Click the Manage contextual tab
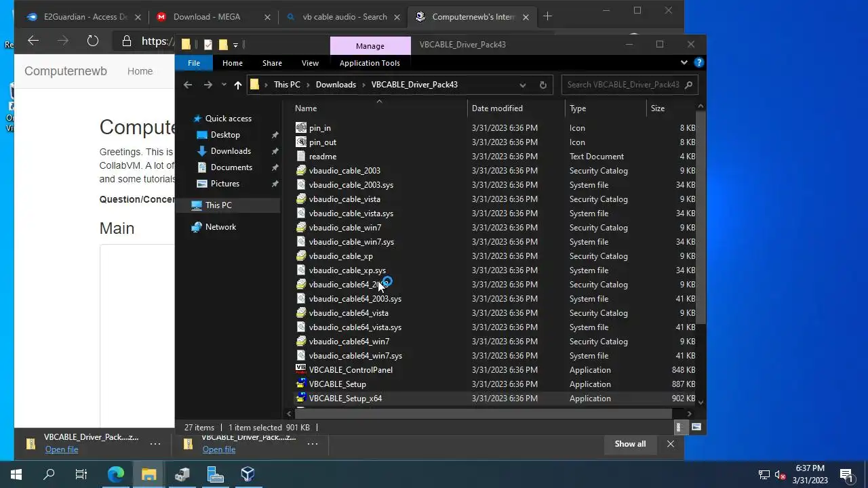This screenshot has width=868, height=488. point(370,45)
